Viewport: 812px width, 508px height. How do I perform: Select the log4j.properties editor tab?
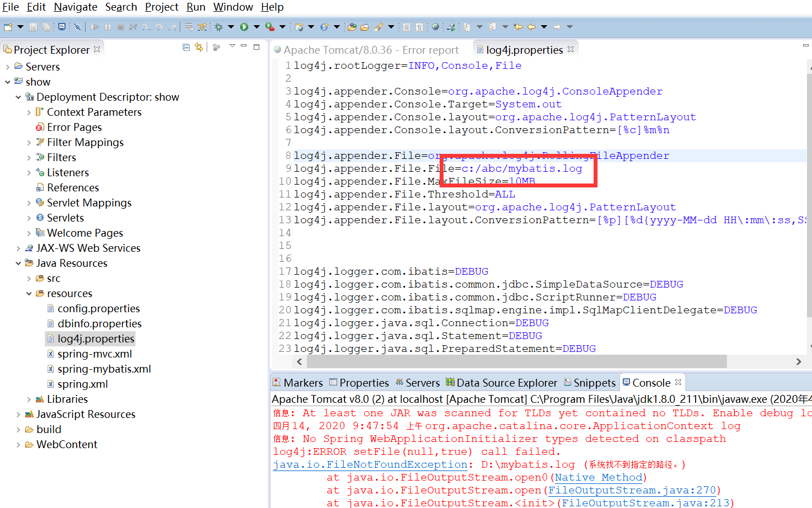pos(524,50)
